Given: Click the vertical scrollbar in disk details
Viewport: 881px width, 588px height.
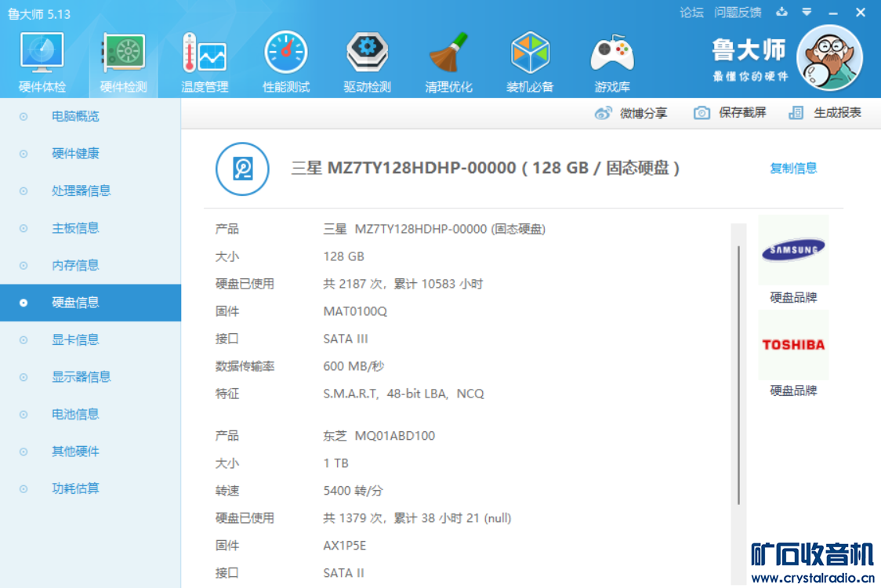Looking at the screenshot, I should coord(738,375).
